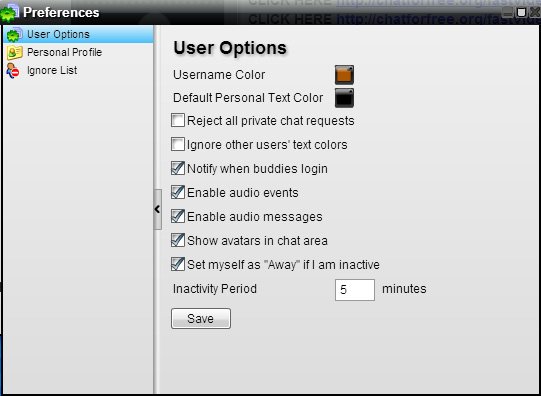
Task: Turn off Enable audio messages
Action: pos(178,217)
